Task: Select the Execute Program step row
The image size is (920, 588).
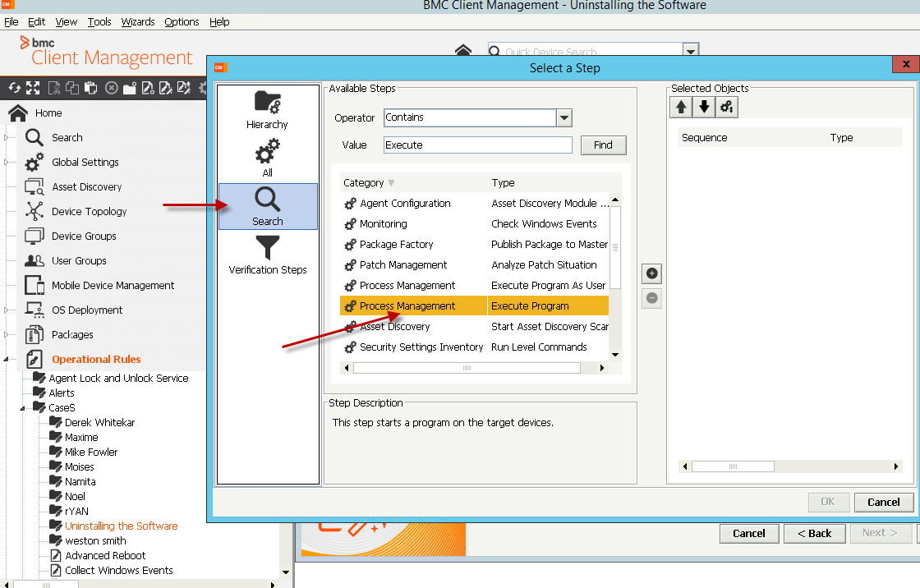Action: coord(474,305)
